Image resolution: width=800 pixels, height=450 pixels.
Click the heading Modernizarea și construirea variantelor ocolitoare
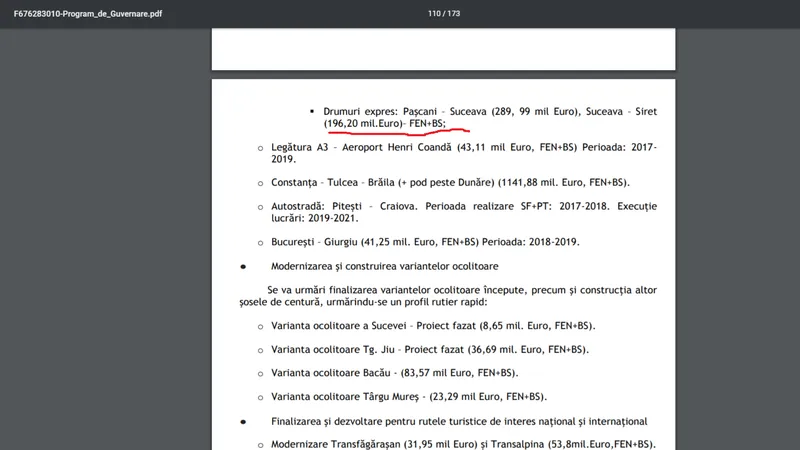pyautogui.click(x=385, y=266)
